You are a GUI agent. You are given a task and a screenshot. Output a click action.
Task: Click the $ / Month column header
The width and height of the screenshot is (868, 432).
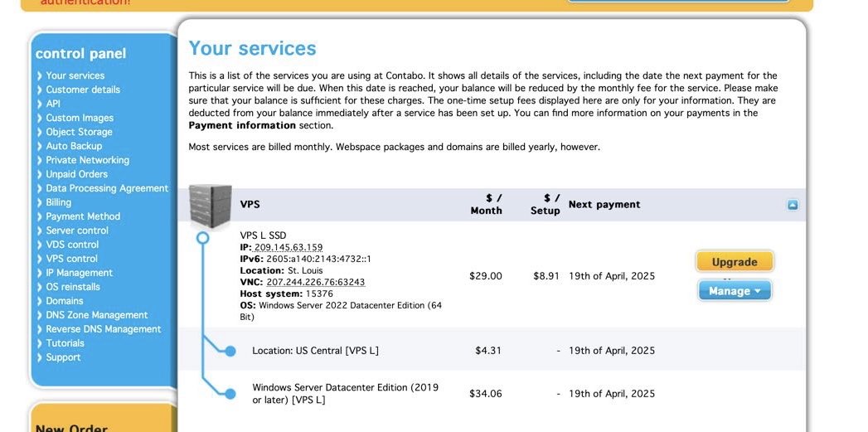coord(486,204)
